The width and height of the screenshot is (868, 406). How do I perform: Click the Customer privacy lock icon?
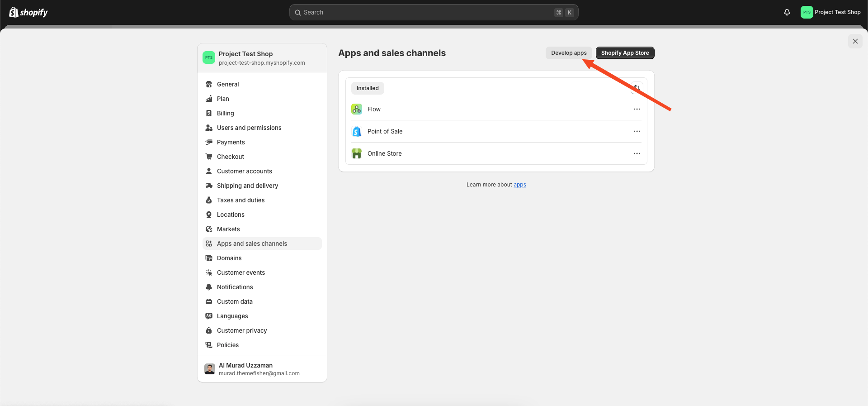click(209, 330)
